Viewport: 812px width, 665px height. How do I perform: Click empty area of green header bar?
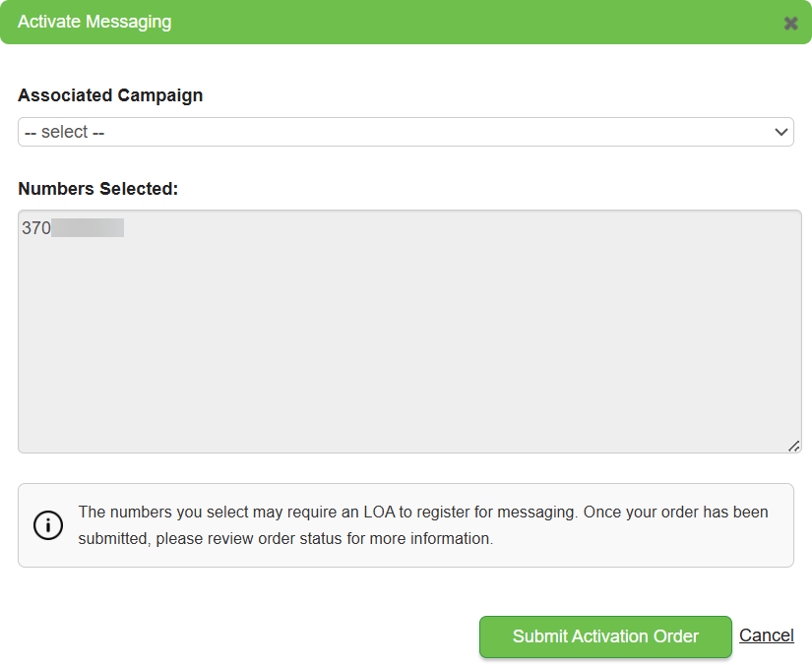[472, 22]
